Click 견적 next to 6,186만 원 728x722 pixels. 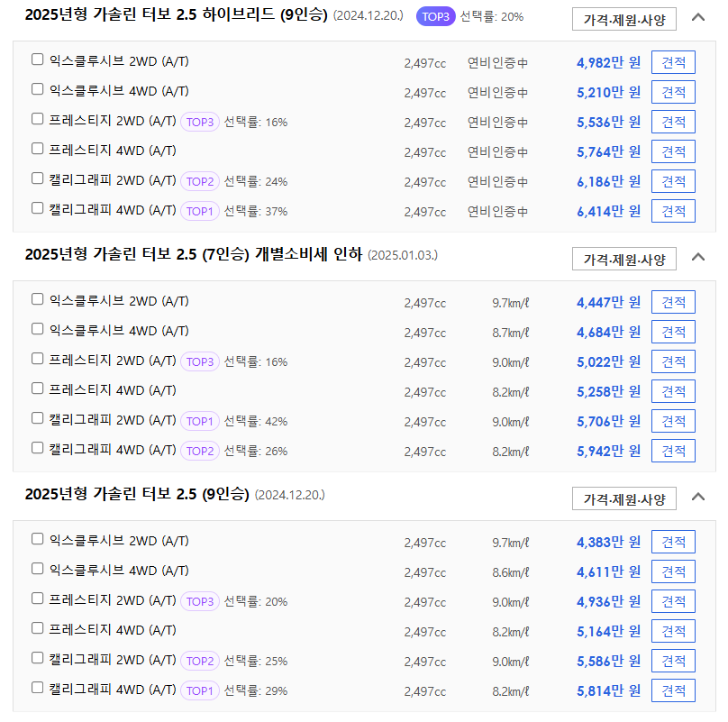point(673,181)
